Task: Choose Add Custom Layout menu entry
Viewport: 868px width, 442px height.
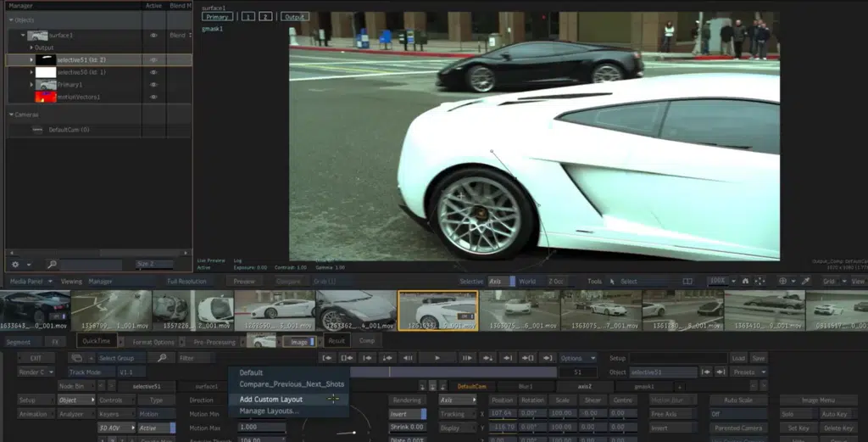Action: pyautogui.click(x=288, y=400)
